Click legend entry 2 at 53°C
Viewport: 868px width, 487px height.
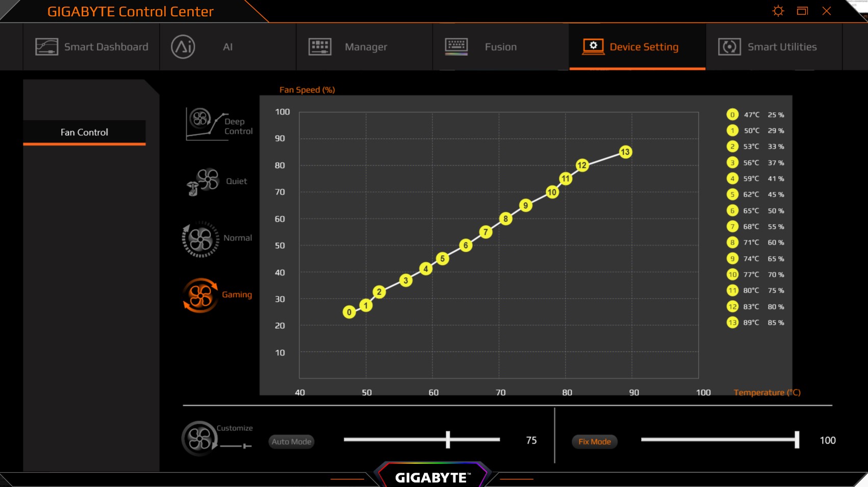click(x=755, y=147)
